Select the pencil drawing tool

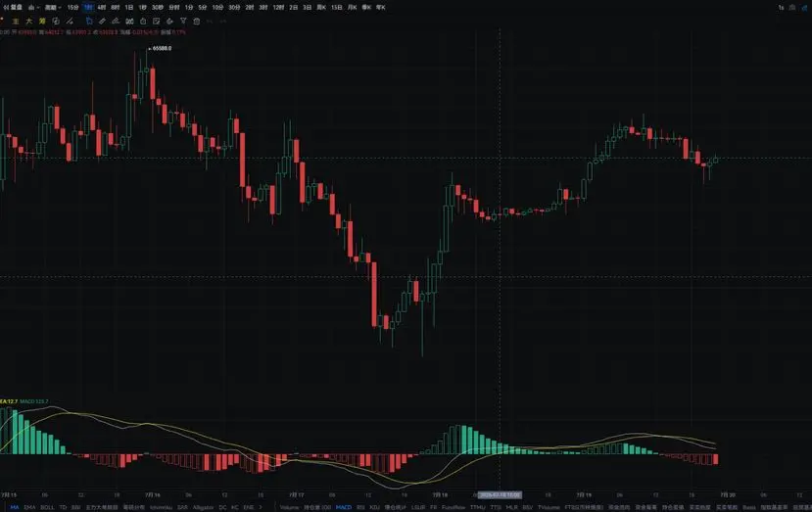(116, 22)
